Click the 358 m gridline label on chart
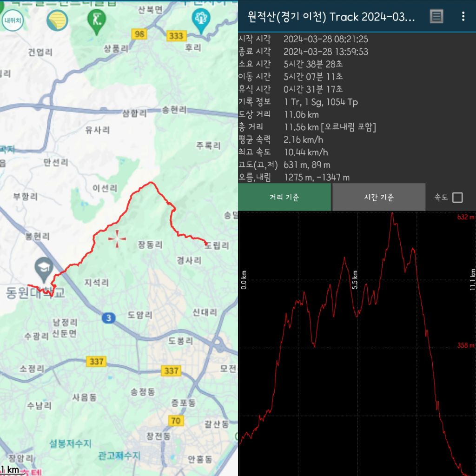 [466, 345]
